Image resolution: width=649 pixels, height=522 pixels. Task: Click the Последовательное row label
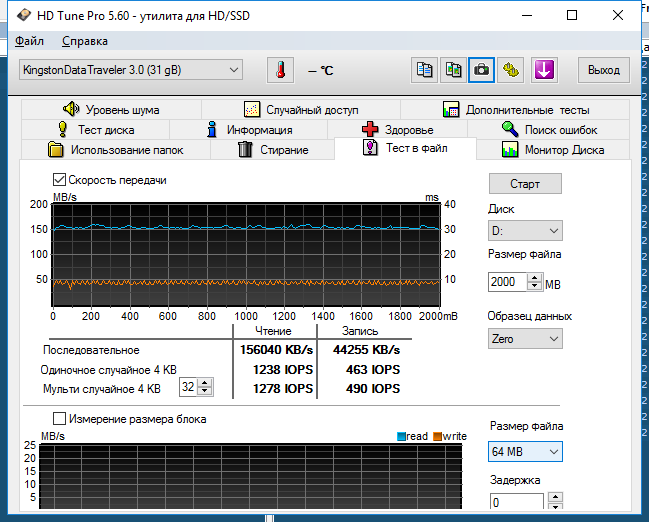point(91,350)
